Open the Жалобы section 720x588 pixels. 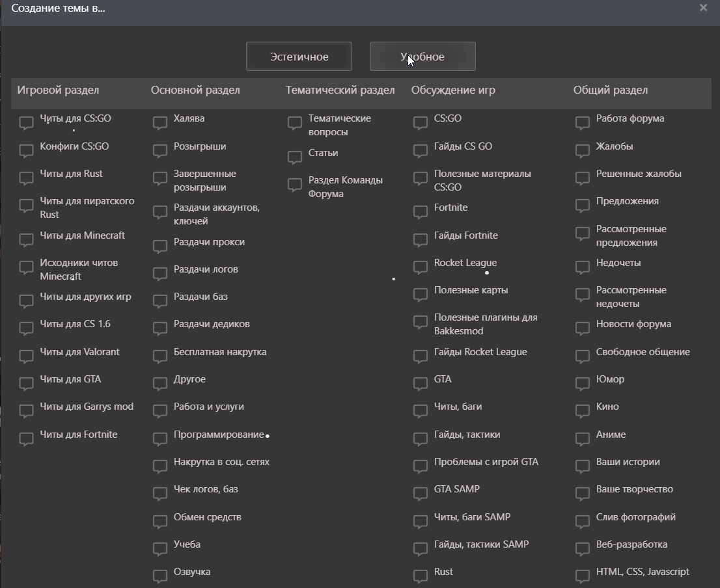coord(615,146)
